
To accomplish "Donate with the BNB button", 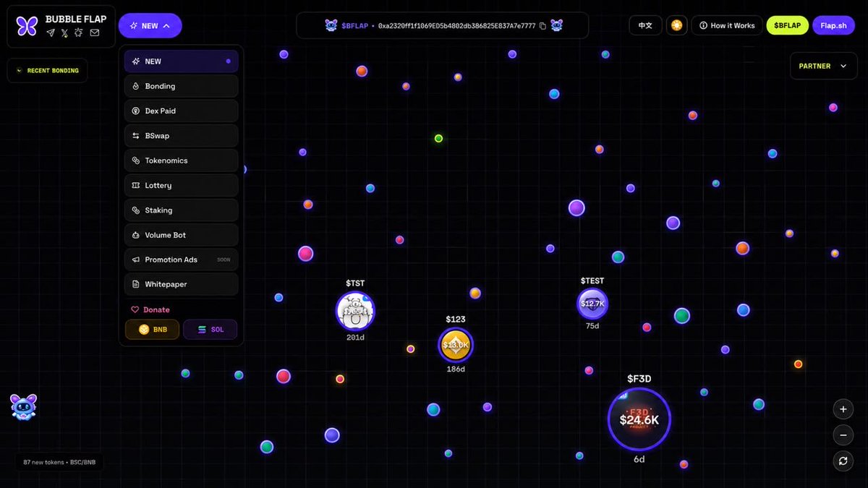I will tap(153, 330).
